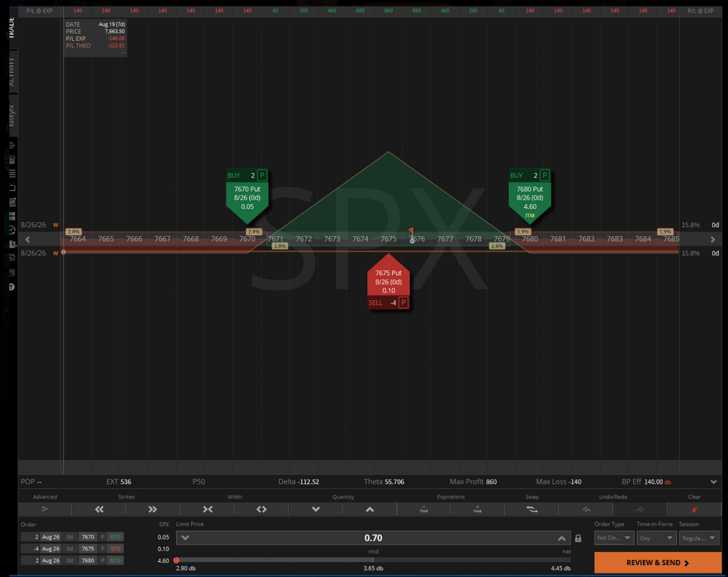
Task: Click the BP Eff 140.00 db value
Action: click(657, 482)
